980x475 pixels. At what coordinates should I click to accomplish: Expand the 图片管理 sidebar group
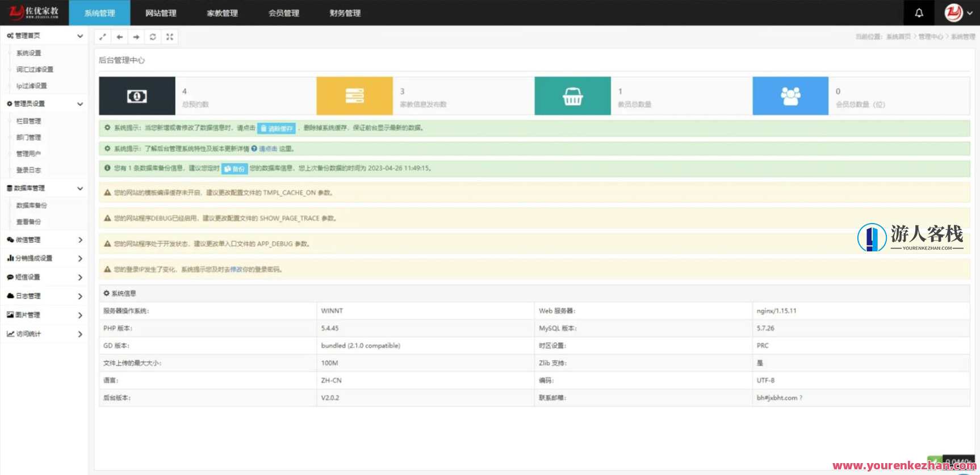(x=80, y=316)
